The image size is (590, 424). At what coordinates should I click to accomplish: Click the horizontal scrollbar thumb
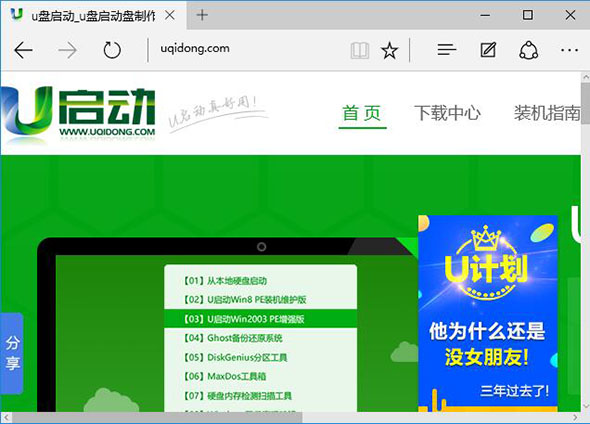point(157,418)
